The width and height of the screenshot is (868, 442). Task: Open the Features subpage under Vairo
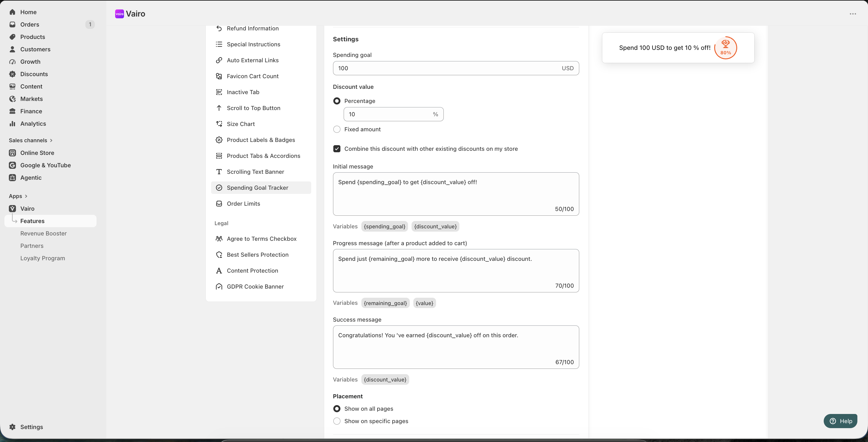coord(50,221)
